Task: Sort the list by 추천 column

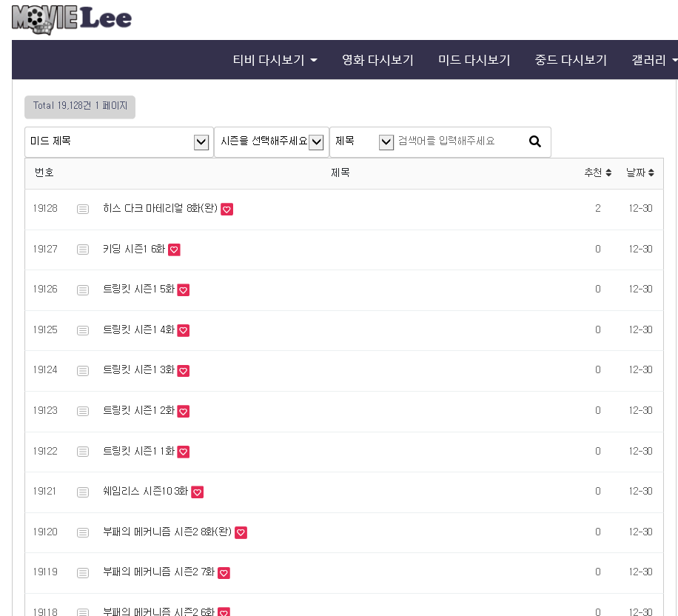Action: [x=597, y=173]
